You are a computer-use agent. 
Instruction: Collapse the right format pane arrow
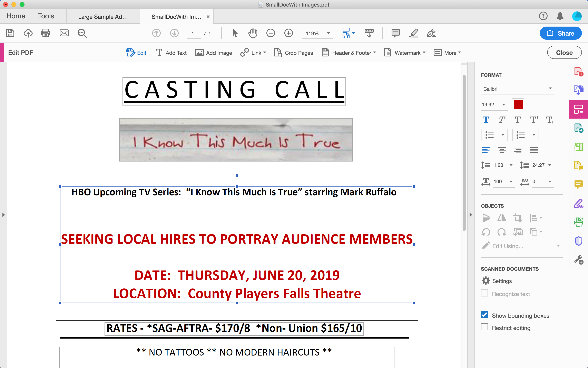[x=471, y=215]
